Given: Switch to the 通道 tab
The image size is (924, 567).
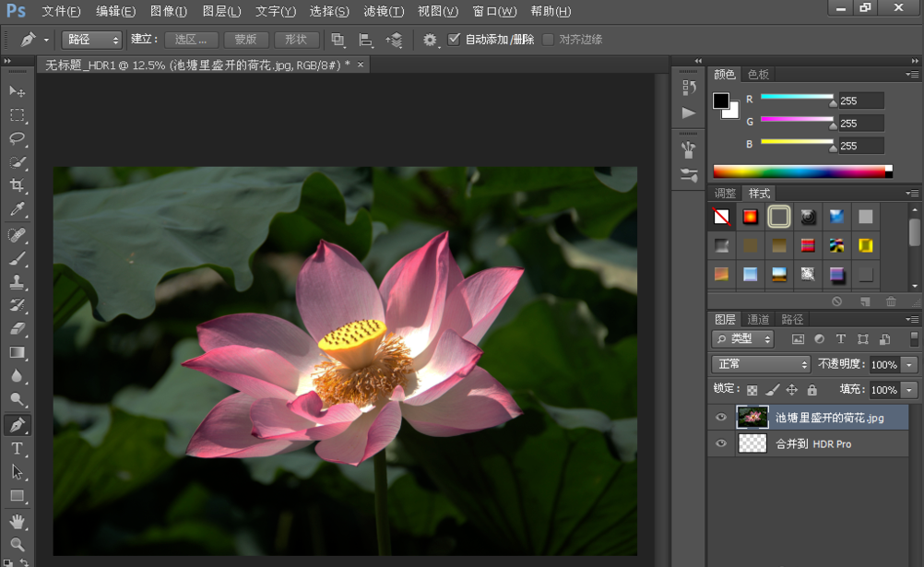Looking at the screenshot, I should click(x=758, y=319).
